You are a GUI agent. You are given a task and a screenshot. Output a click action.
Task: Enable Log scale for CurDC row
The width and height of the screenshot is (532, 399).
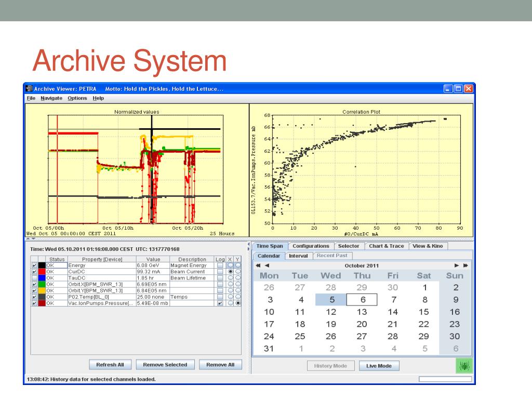(220, 272)
